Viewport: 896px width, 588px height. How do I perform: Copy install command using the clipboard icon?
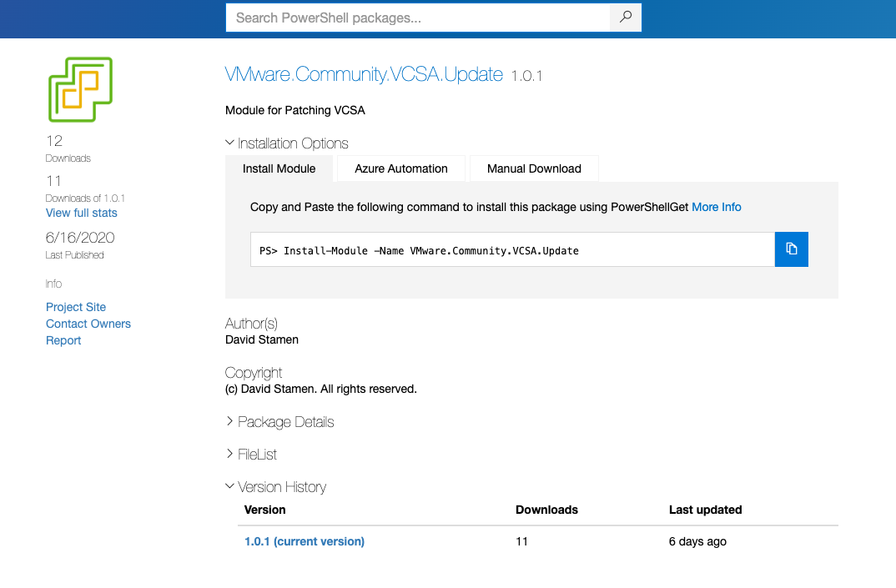tap(791, 249)
